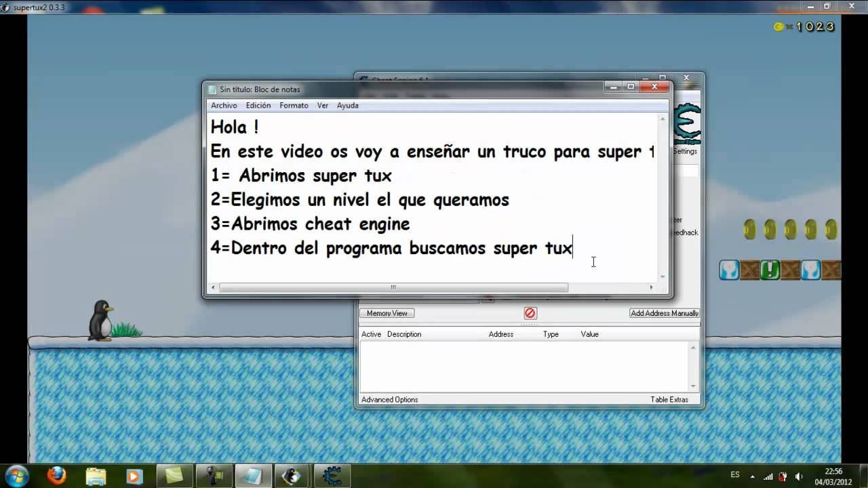Click Add Address Manually button
This screenshot has width=868, height=488.
pos(665,313)
